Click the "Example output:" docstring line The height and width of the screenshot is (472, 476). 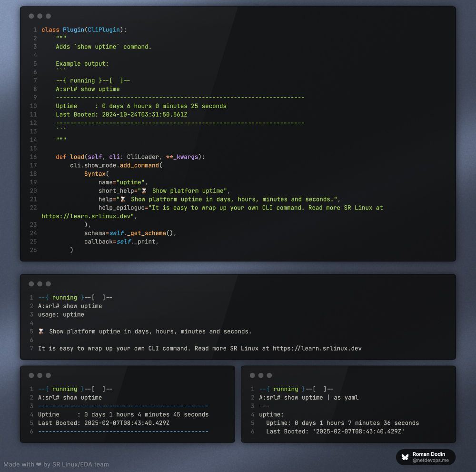point(82,64)
